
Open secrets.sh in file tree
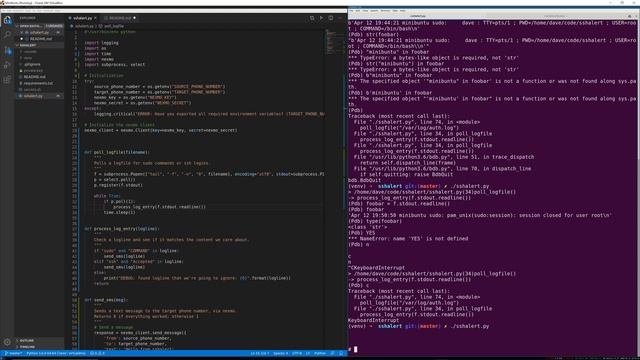pos(39,89)
